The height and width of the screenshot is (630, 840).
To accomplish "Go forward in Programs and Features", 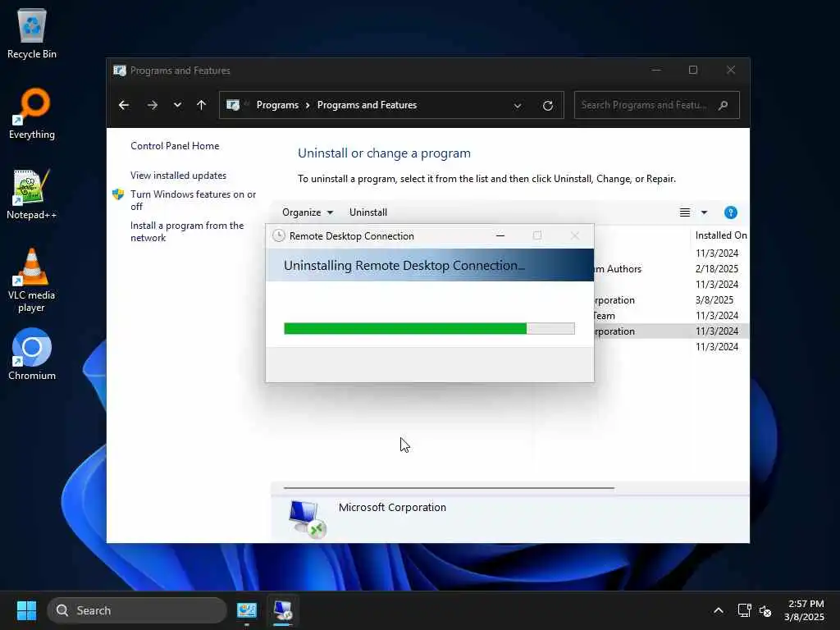I will pos(152,105).
